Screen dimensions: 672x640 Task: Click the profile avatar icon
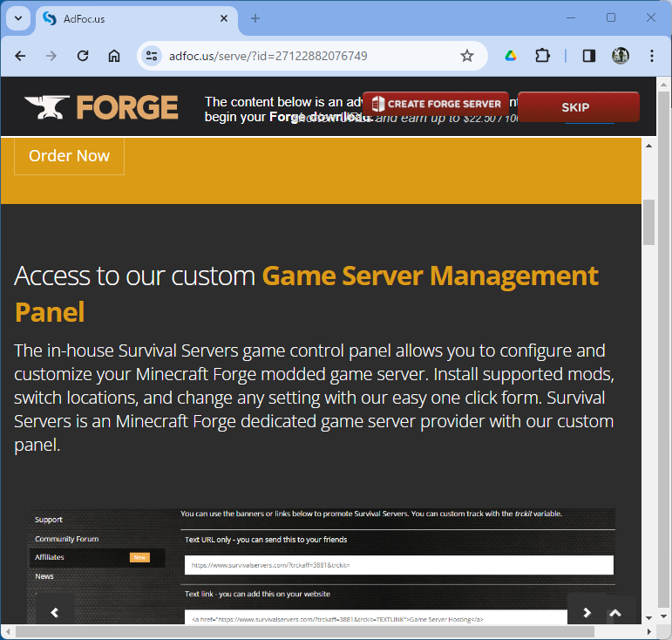(x=621, y=56)
